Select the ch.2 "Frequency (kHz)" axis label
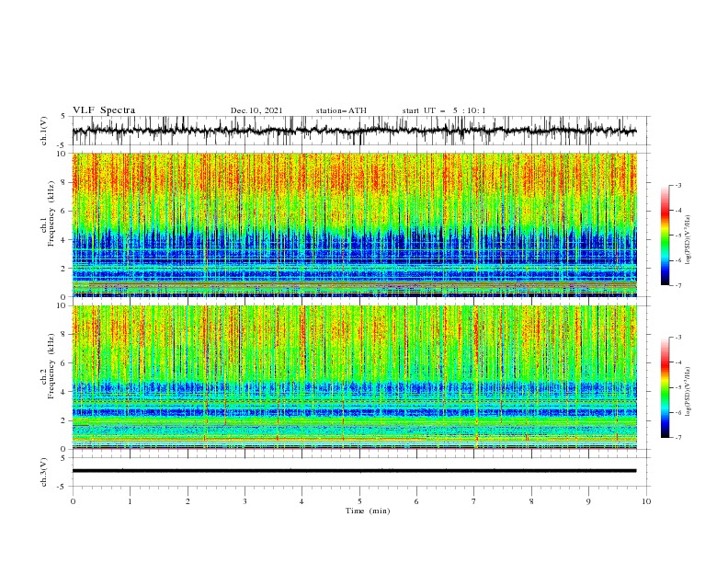Image resolution: width=728 pixels, height=563 pixels. click(52, 366)
